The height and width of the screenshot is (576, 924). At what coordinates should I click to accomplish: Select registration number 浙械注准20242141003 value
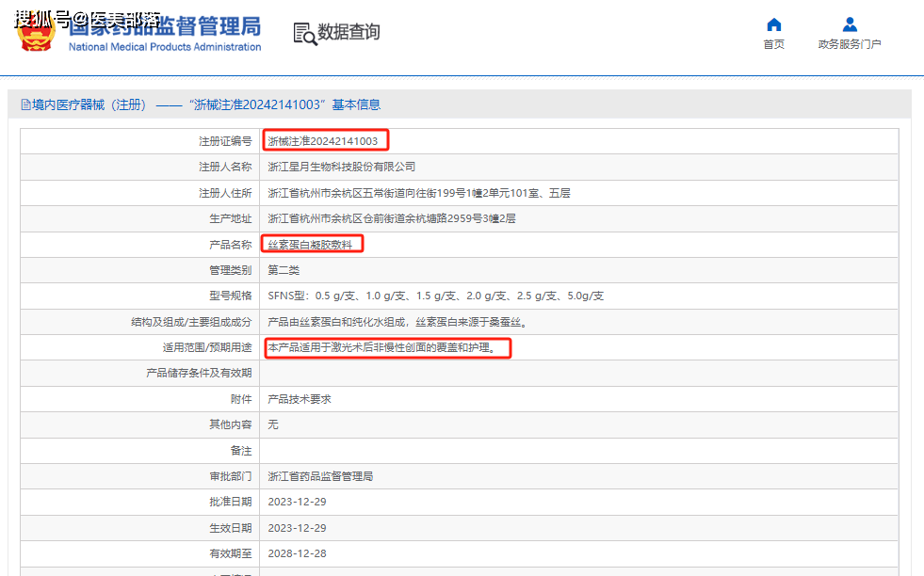pos(323,141)
